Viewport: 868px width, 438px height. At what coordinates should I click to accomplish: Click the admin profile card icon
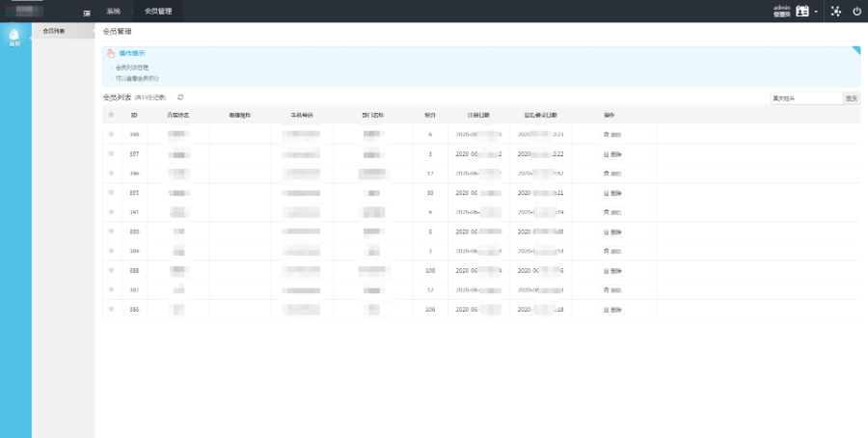802,12
